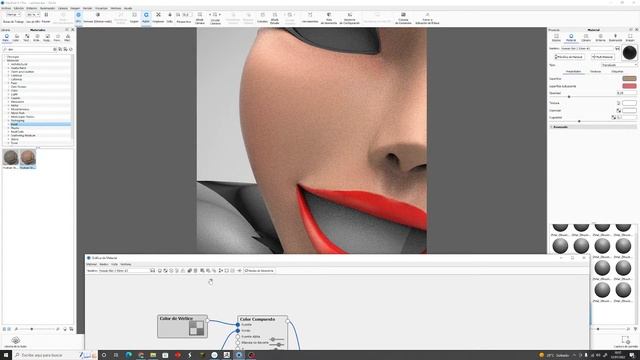Image resolution: width=640 pixels, height=360 pixels.
Task: Open the Áreas de Trabajo workspace dropdown
Action: tap(13, 15)
